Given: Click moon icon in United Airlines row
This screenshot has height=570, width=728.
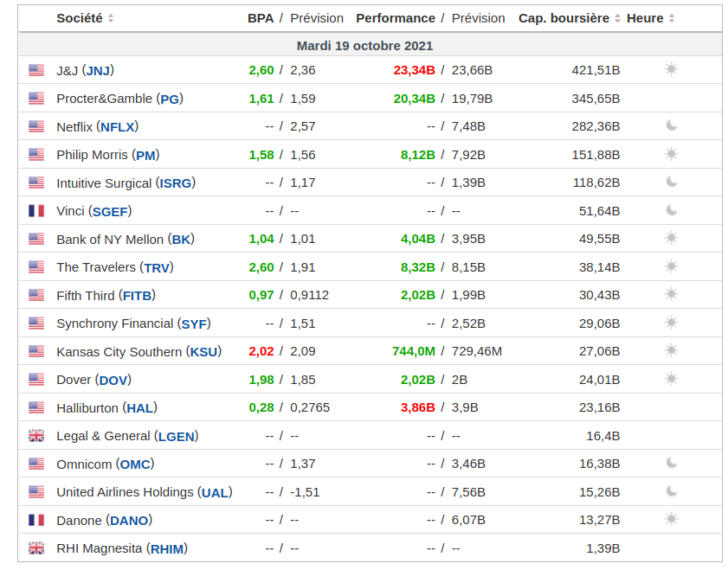Looking at the screenshot, I should pos(671,491).
